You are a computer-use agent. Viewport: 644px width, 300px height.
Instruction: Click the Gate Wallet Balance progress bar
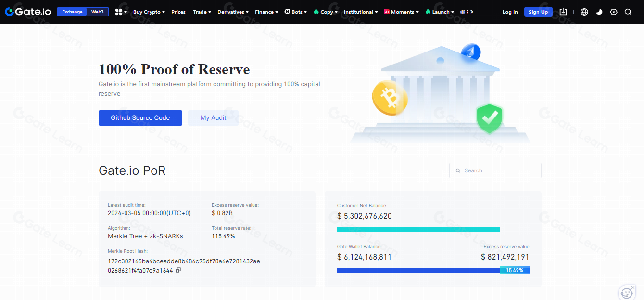(x=418, y=271)
